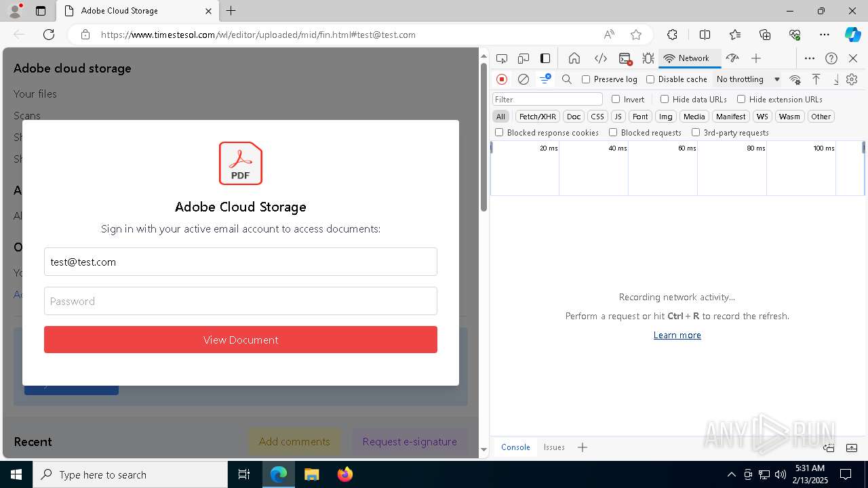868x488 pixels.
Task: Focus the email field containing test@test.com
Action: tap(241, 262)
